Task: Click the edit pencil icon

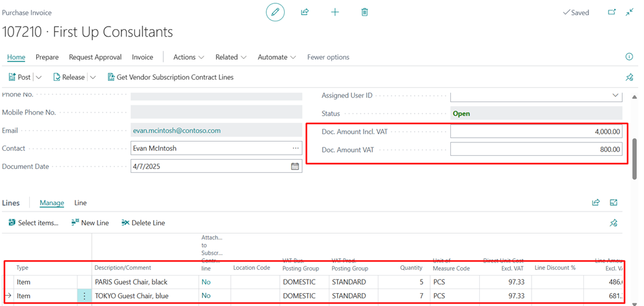Action: tap(275, 12)
